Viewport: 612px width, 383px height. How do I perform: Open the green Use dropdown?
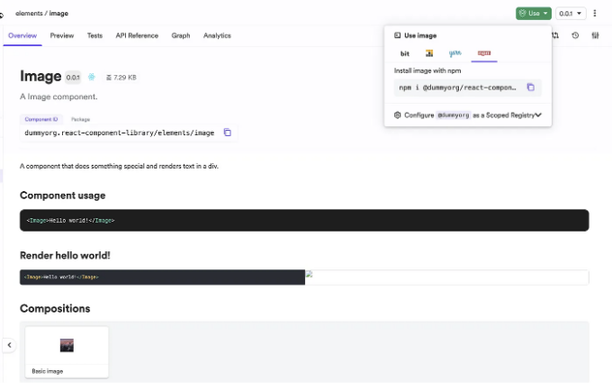tap(533, 13)
